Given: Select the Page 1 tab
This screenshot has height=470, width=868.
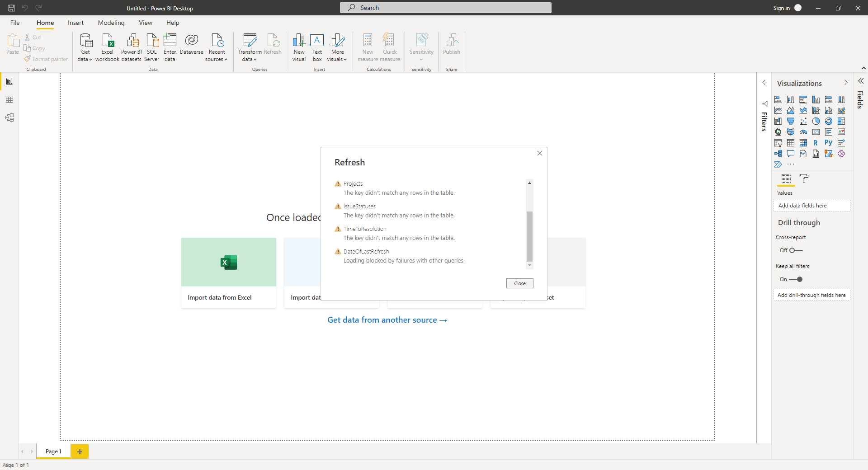Looking at the screenshot, I should tap(53, 451).
